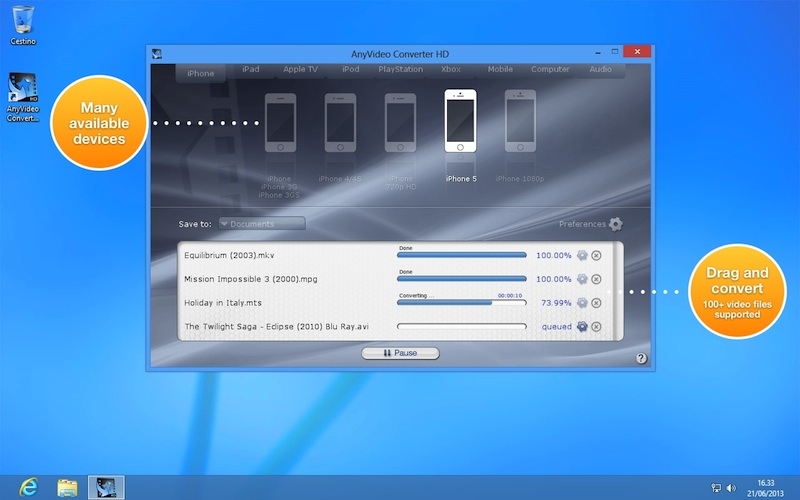The width and height of the screenshot is (800, 500).
Task: Open the Apple TV tab
Action: click(x=300, y=70)
